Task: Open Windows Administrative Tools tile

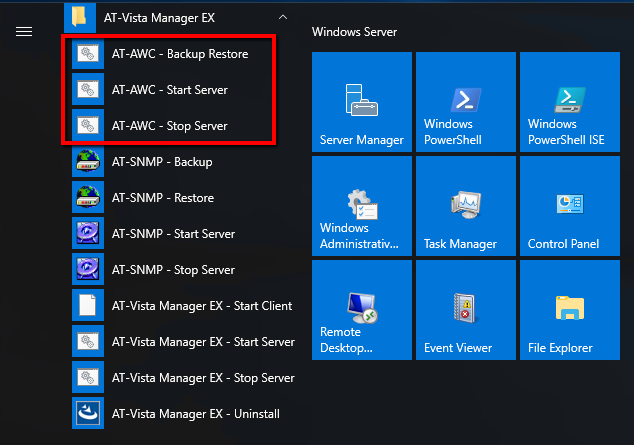Action: pyautogui.click(x=361, y=207)
